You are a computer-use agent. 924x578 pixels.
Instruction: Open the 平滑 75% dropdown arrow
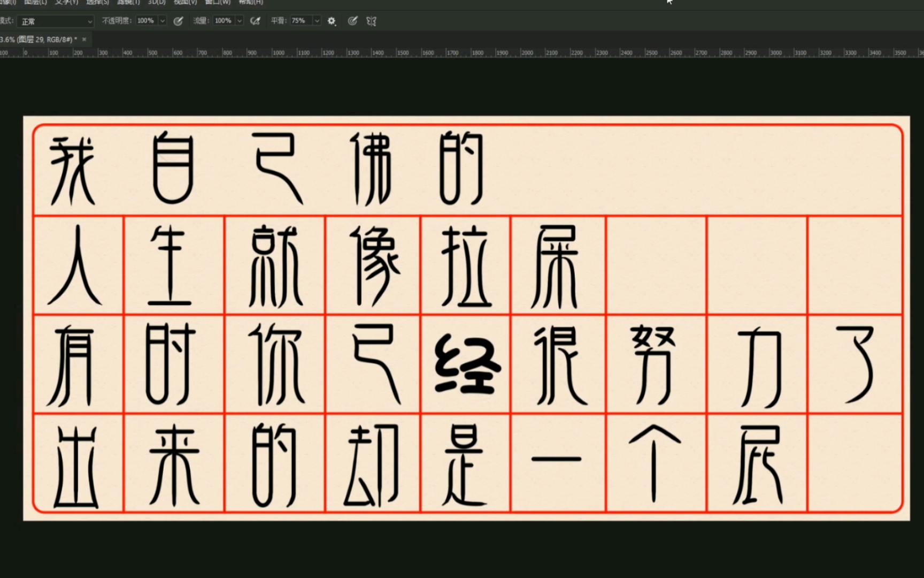coord(317,21)
